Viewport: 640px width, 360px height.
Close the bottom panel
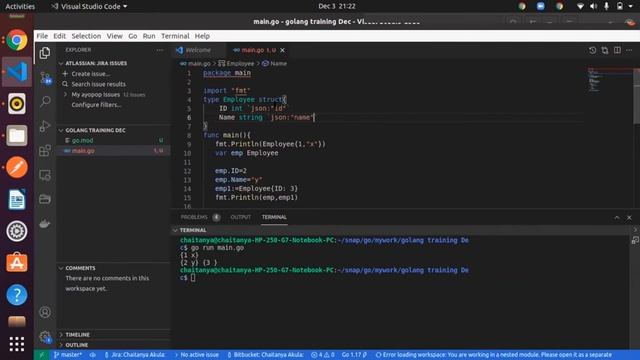click(x=629, y=218)
